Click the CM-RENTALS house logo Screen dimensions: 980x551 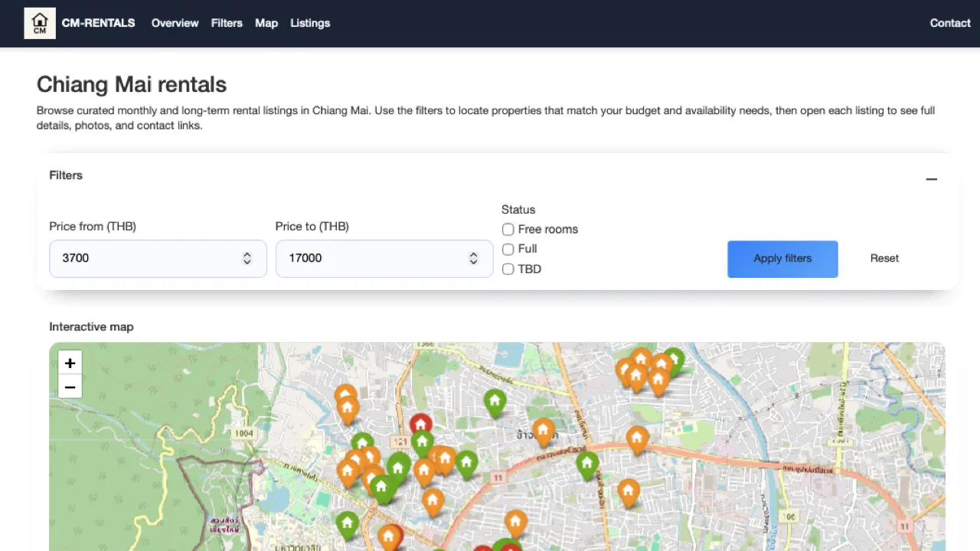click(x=40, y=23)
